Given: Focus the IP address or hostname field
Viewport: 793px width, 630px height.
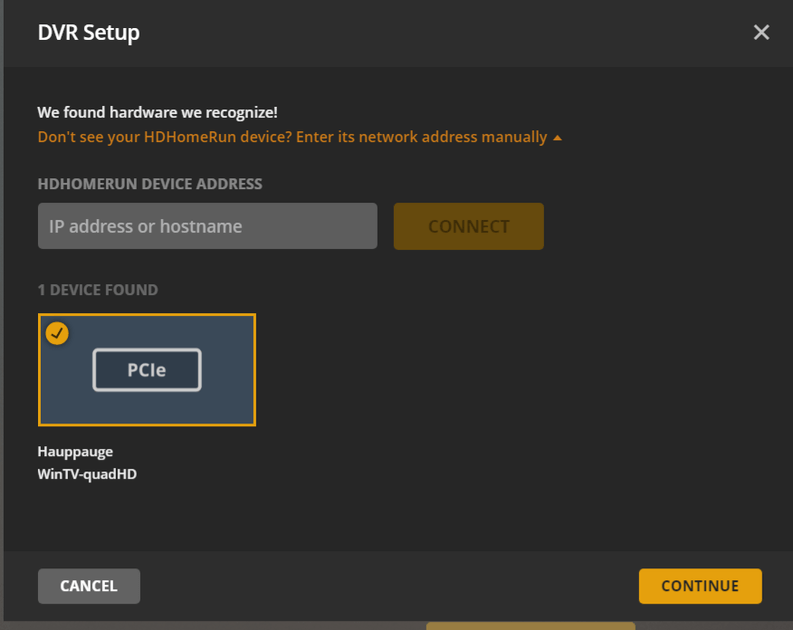Looking at the screenshot, I should pos(207,226).
